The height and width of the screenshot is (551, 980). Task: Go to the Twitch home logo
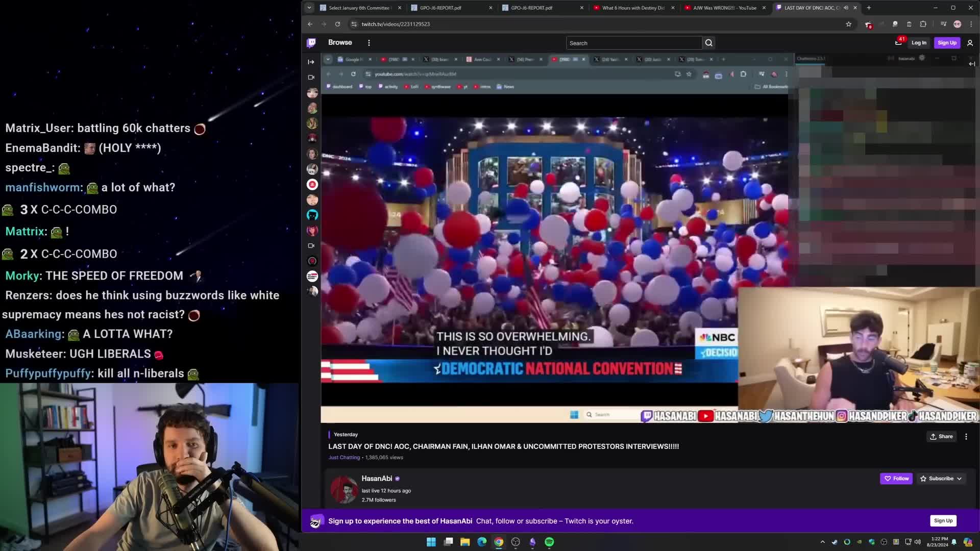(311, 43)
